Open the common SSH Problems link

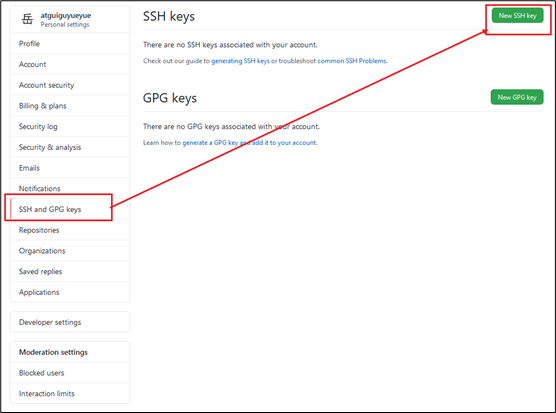click(x=352, y=61)
